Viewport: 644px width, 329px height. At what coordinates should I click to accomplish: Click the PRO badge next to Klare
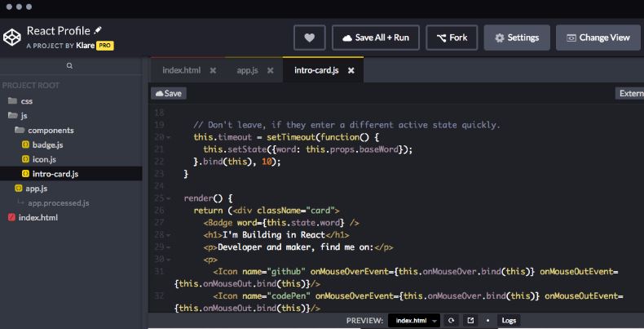coord(104,46)
